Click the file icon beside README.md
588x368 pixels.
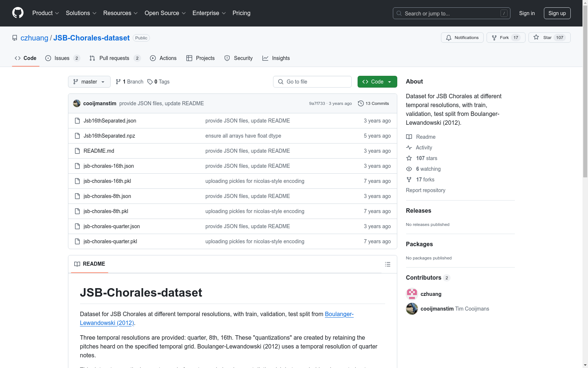click(x=77, y=151)
